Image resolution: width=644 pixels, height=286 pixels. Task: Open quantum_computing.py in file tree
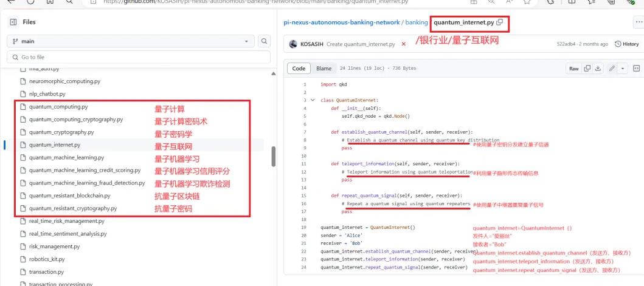click(58, 107)
